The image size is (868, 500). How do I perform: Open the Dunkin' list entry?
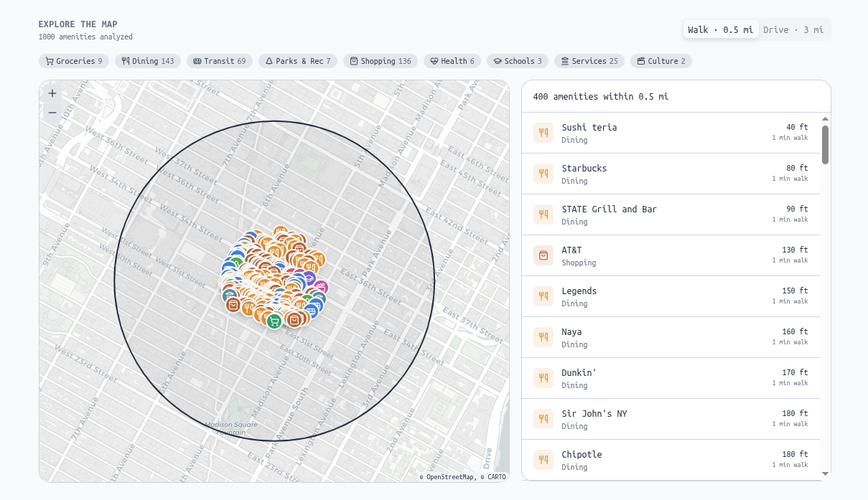(x=671, y=378)
